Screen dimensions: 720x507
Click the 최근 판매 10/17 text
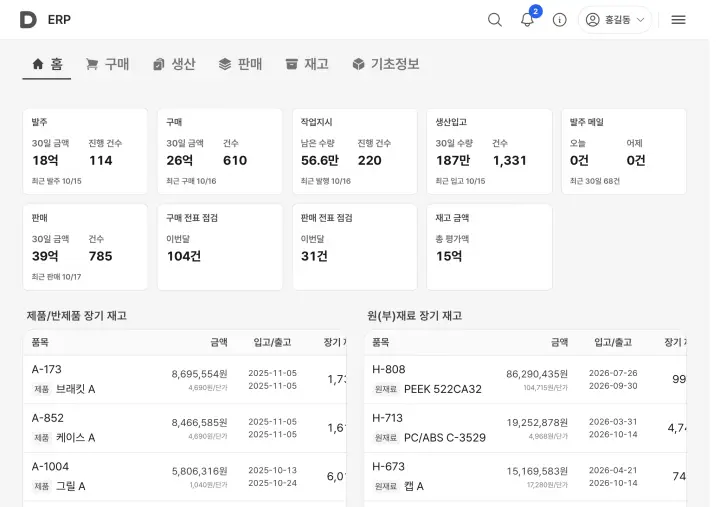(x=56, y=277)
